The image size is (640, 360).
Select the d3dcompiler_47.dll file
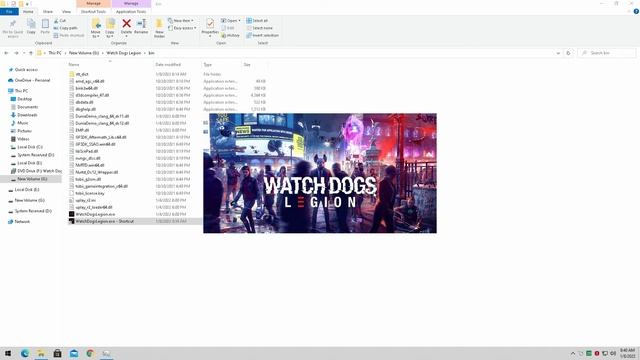tap(92, 95)
